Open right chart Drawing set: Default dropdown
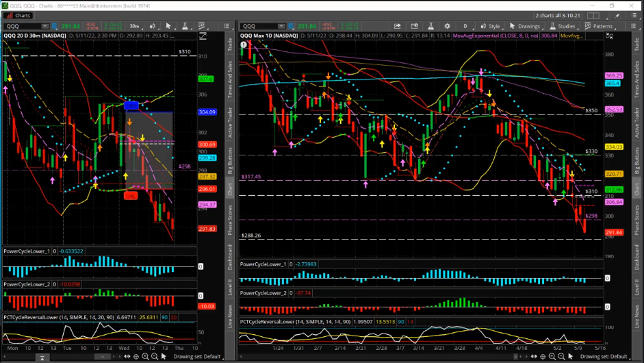This screenshot has width=644, height=363. pos(604,356)
